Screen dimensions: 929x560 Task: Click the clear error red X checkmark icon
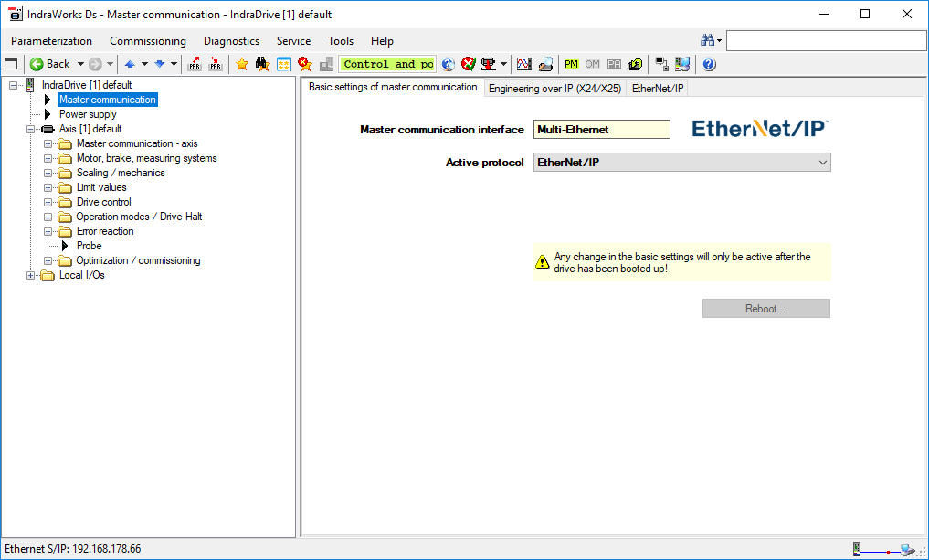[469, 64]
